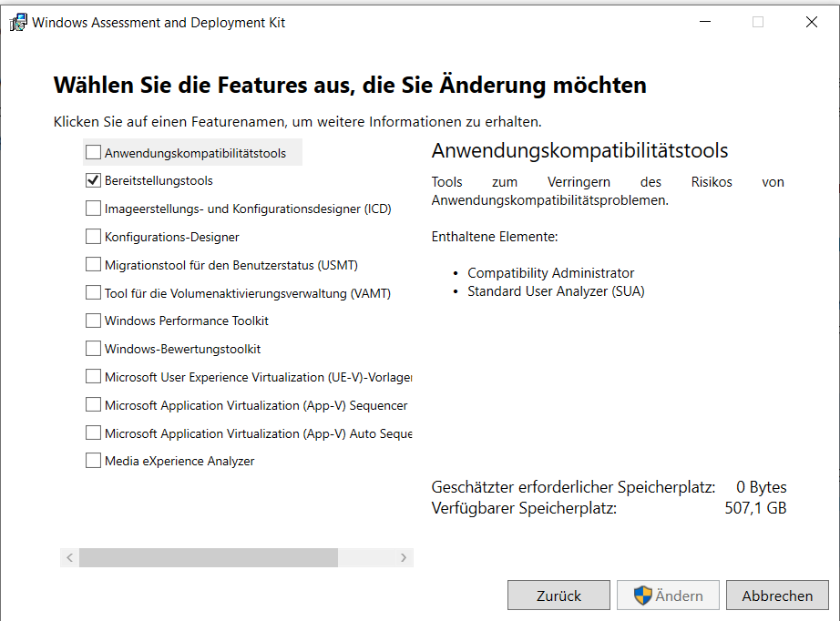The height and width of the screenshot is (621, 840).
Task: Check the UE-V-Vorlagen feature checkbox
Action: [93, 377]
